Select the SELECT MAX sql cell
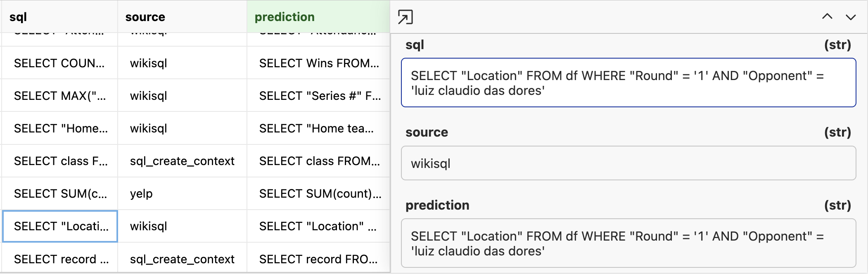The height and width of the screenshot is (274, 868). [x=59, y=96]
